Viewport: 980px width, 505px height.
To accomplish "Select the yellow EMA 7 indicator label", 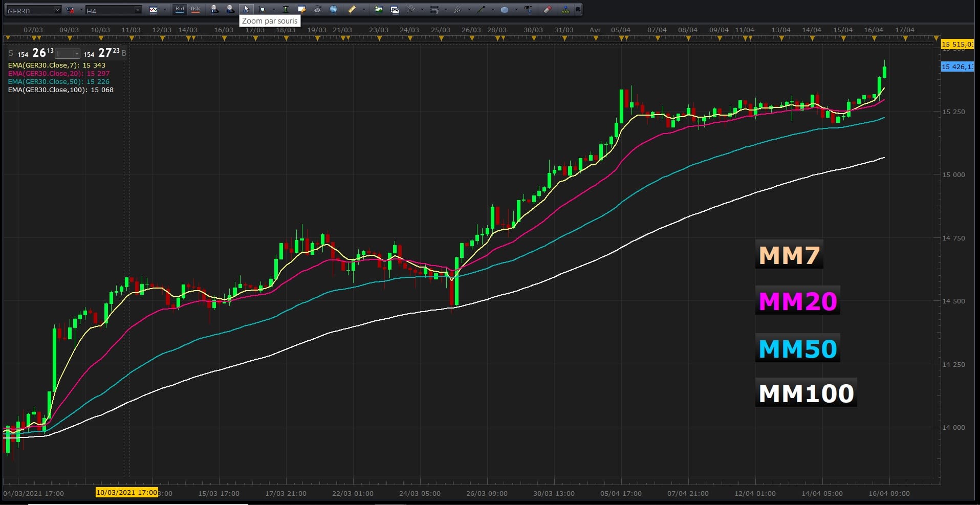I will coord(57,65).
